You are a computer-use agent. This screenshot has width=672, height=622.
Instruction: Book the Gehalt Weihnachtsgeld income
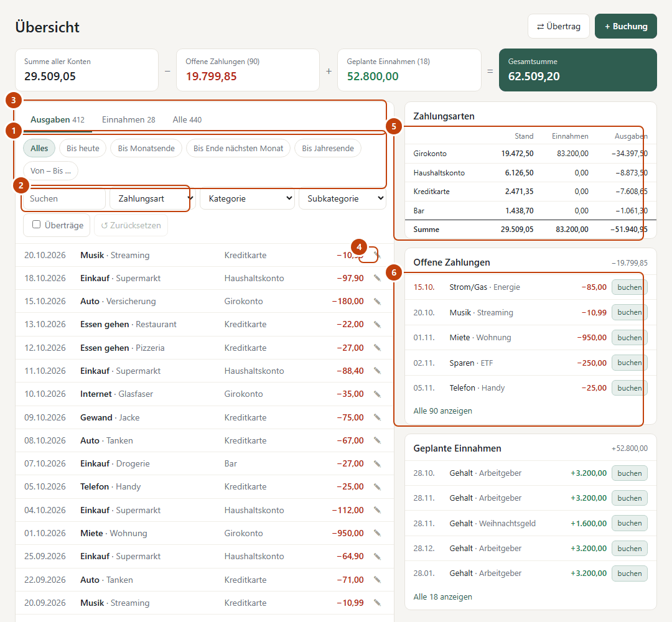tap(630, 523)
